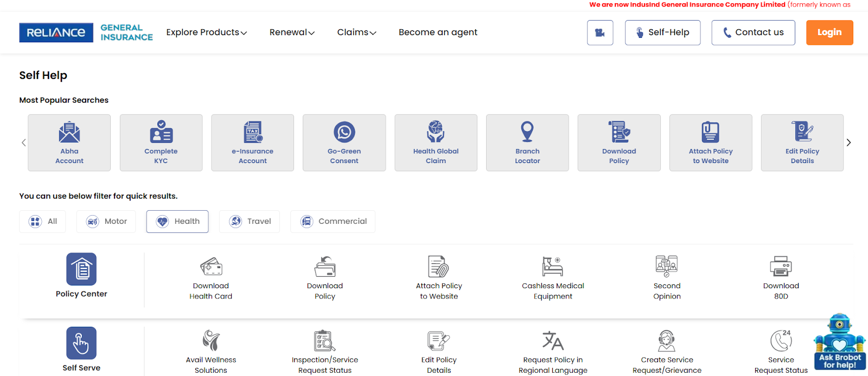Expand the Explore Products menu
Viewport: 868px width, 376px height.
(x=206, y=33)
